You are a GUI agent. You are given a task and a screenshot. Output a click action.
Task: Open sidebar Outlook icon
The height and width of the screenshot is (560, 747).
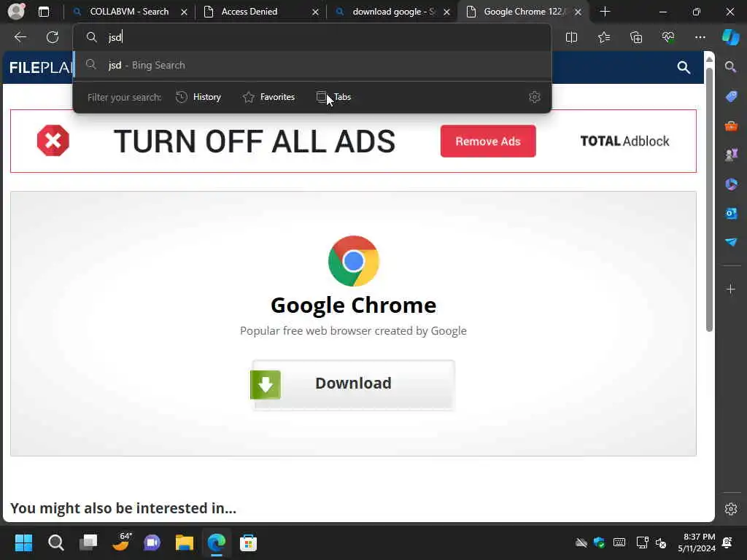(731, 214)
